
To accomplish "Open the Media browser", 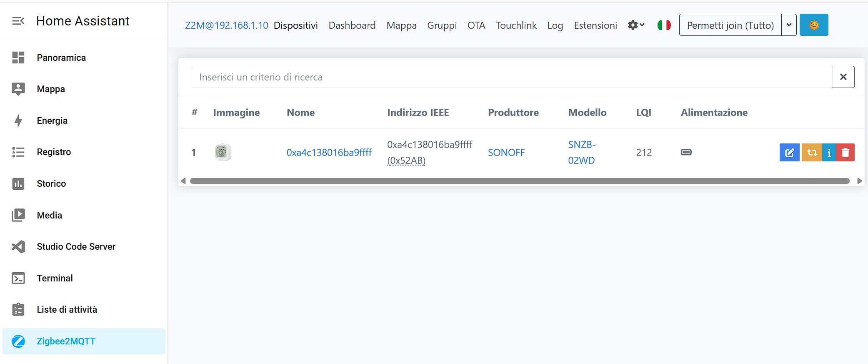I will 84,215.
